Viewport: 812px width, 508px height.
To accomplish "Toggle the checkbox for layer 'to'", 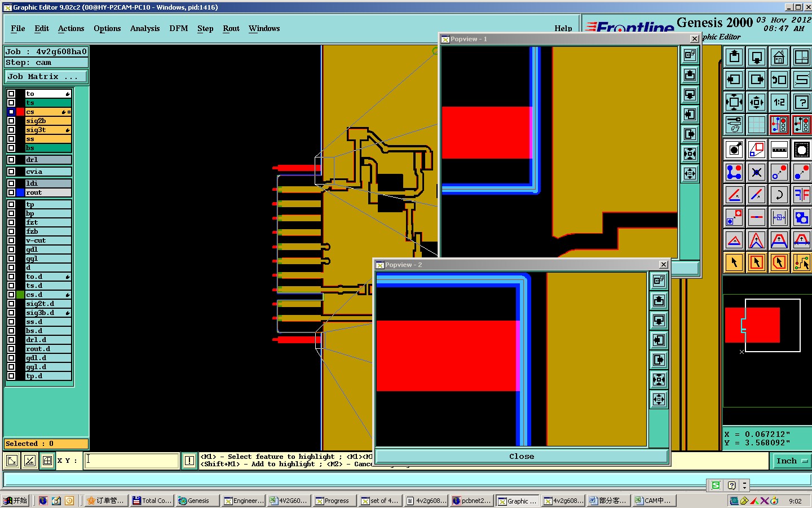I will coord(11,94).
